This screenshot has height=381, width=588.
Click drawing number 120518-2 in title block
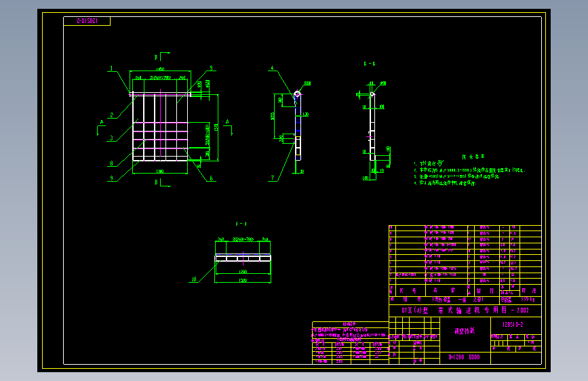click(x=513, y=325)
